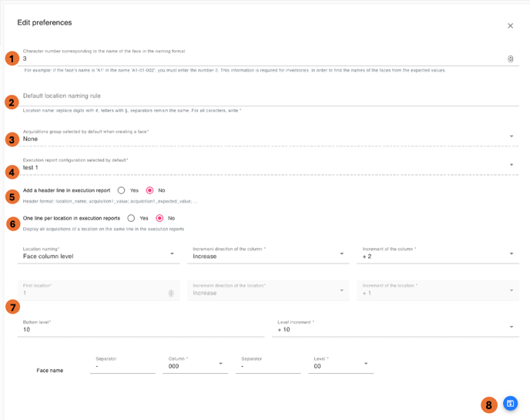The height and width of the screenshot is (420, 530).
Task: Open Increment direction of the column dropdown
Action: point(267,256)
